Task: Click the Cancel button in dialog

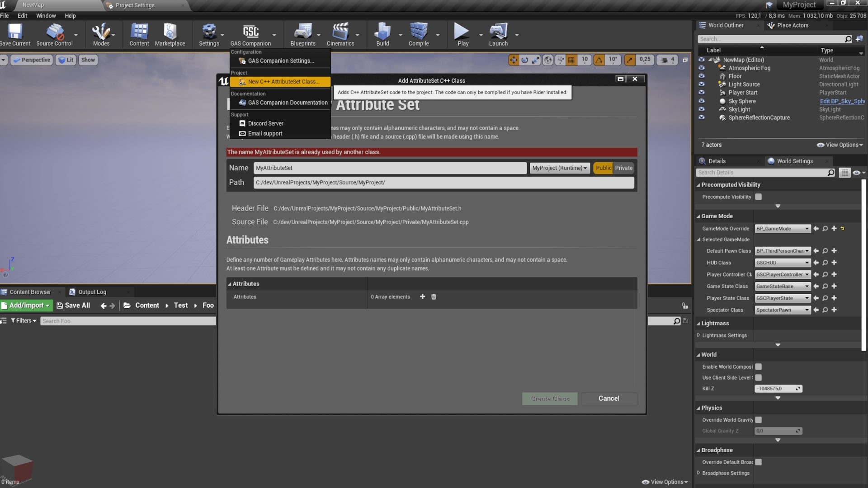Action: point(609,398)
